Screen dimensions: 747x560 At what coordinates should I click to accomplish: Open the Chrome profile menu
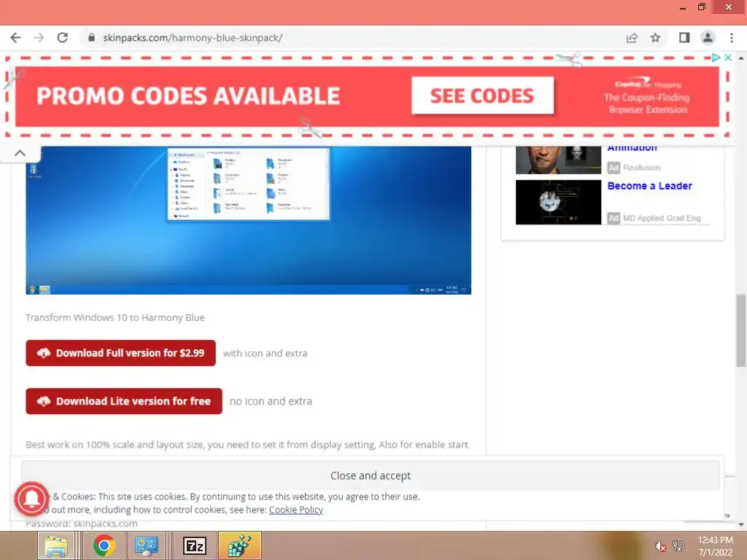pos(708,38)
